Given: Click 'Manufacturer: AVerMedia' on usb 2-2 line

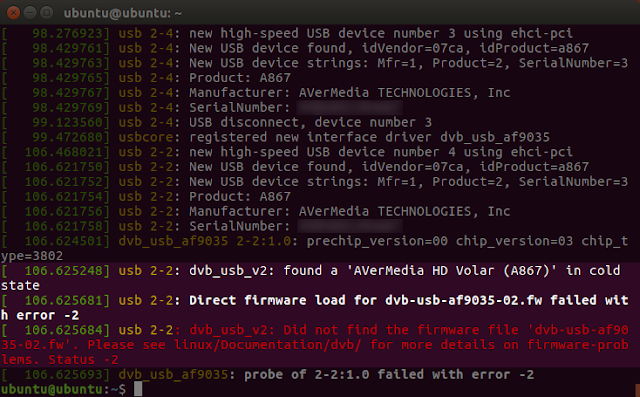Looking at the screenshot, I should (x=279, y=211).
